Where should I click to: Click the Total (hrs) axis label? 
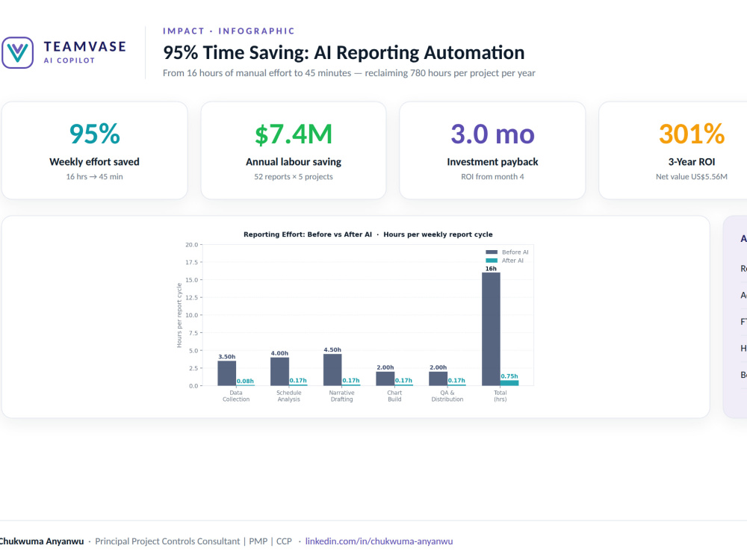(x=500, y=396)
